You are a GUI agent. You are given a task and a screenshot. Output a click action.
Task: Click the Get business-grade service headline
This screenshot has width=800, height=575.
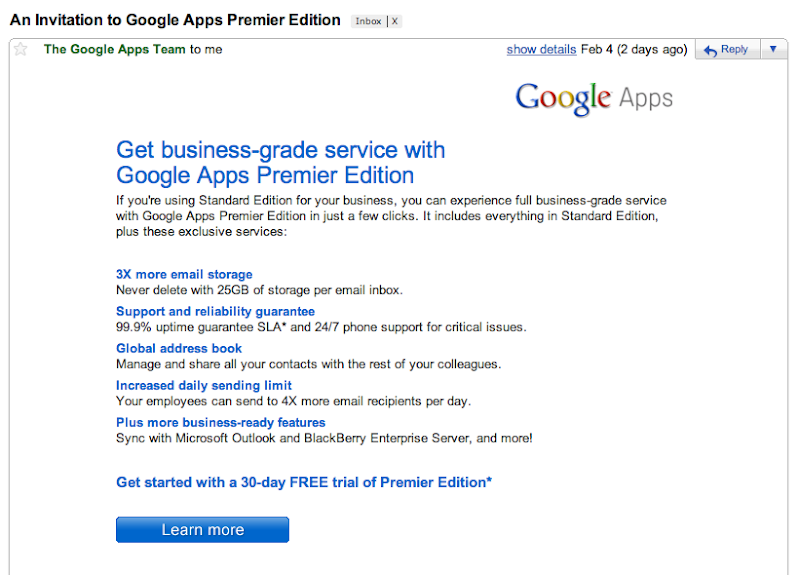click(281, 163)
